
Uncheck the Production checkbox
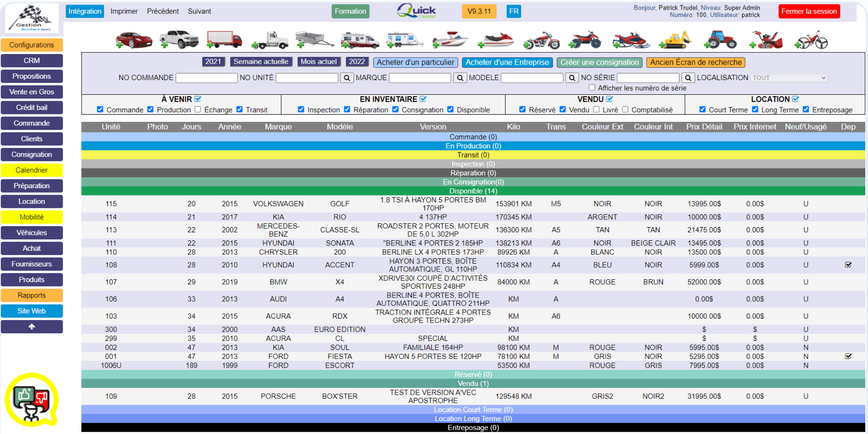tap(150, 109)
